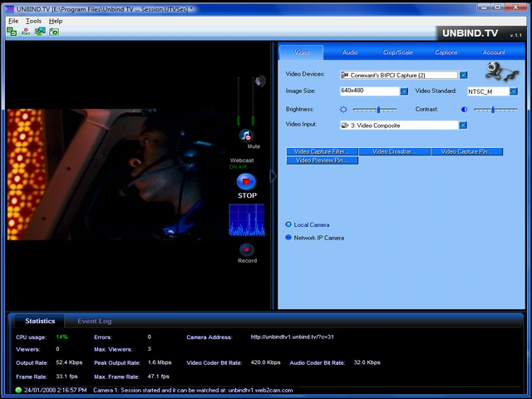532x399 pixels.
Task: Select the Network IP Camera option
Action: coord(288,238)
